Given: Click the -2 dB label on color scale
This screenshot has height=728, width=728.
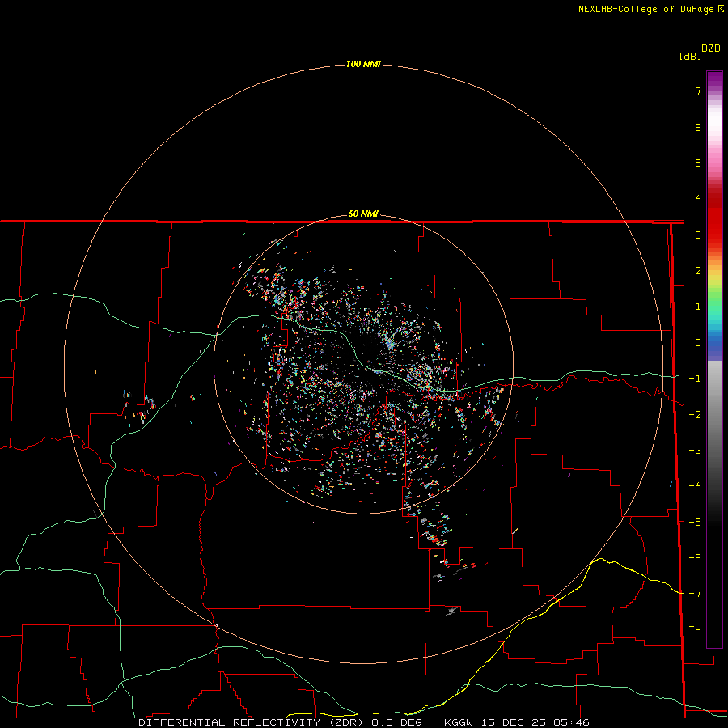Looking at the screenshot, I should pyautogui.click(x=695, y=414).
